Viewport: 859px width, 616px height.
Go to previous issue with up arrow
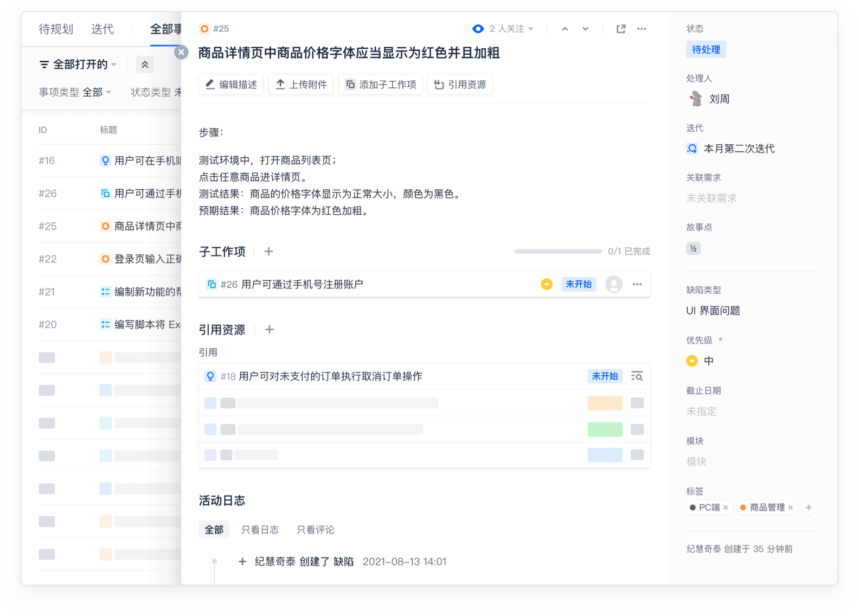click(565, 29)
